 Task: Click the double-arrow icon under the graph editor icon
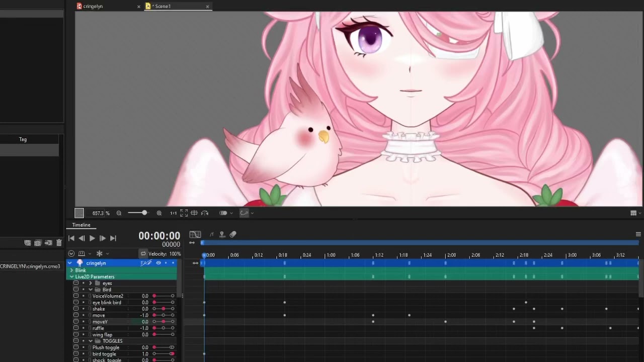192,243
